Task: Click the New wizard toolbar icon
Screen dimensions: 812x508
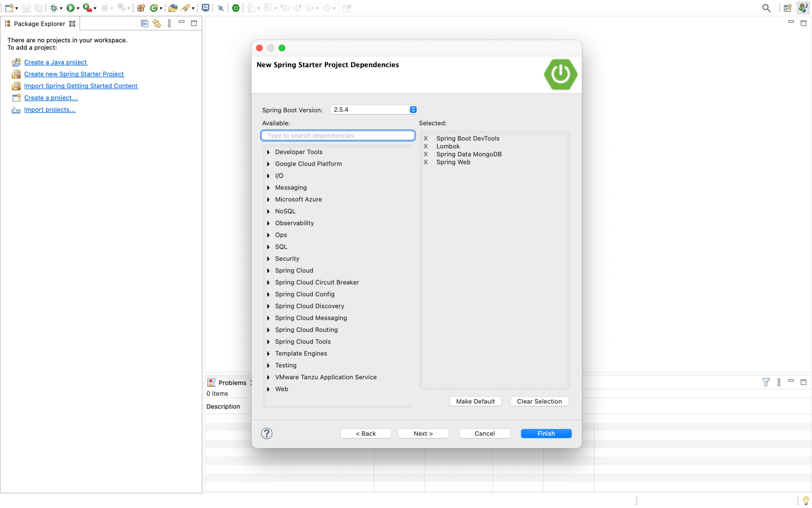Action: pyautogui.click(x=9, y=8)
